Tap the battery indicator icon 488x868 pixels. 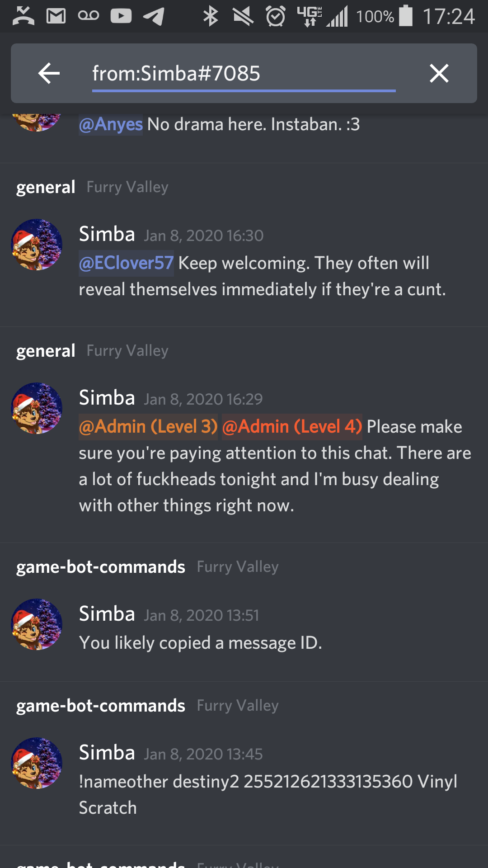tap(406, 16)
